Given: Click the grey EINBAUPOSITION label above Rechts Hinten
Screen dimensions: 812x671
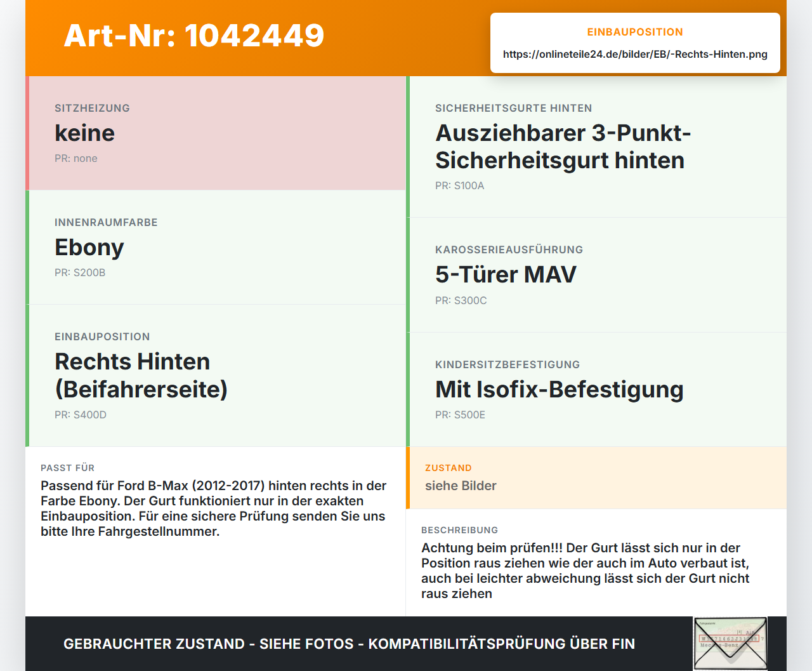Looking at the screenshot, I should click(102, 336).
